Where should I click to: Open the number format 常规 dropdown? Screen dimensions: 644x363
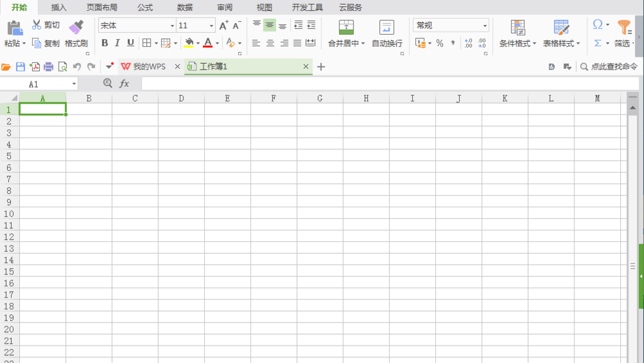pyautogui.click(x=485, y=26)
